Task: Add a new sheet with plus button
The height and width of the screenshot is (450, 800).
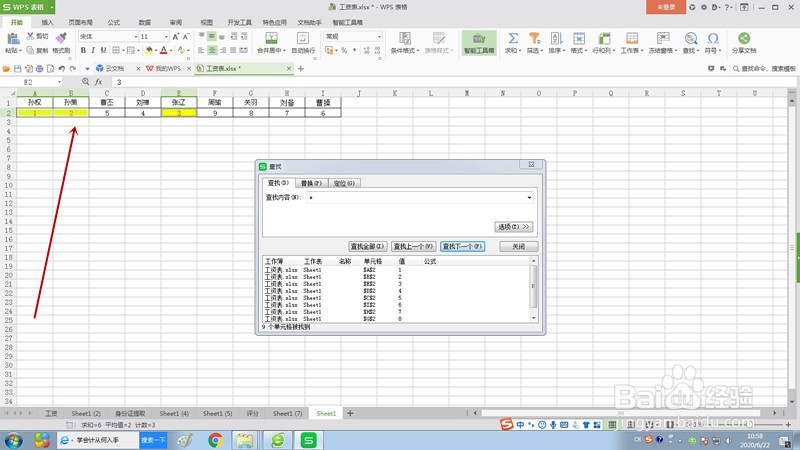Action: [x=350, y=413]
